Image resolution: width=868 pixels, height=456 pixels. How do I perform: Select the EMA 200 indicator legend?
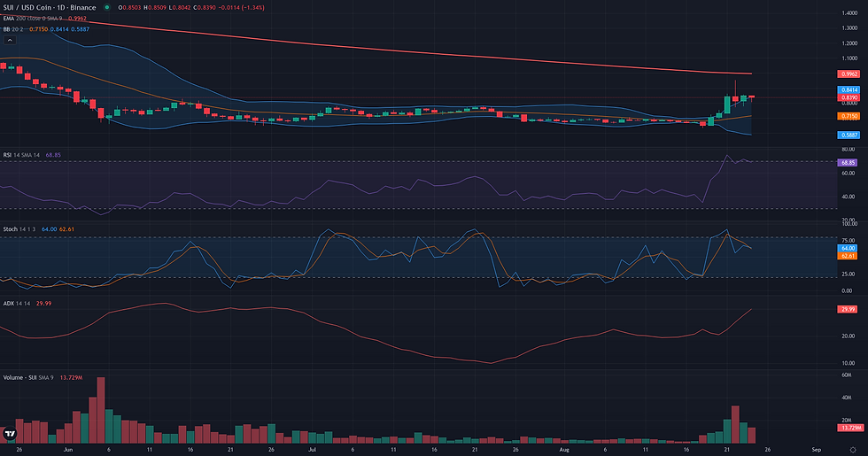coord(45,19)
